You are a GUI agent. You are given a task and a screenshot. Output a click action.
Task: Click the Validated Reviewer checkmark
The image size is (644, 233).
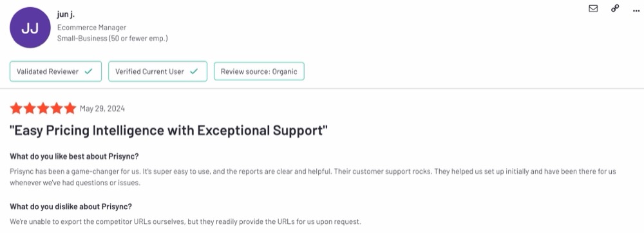tap(88, 71)
